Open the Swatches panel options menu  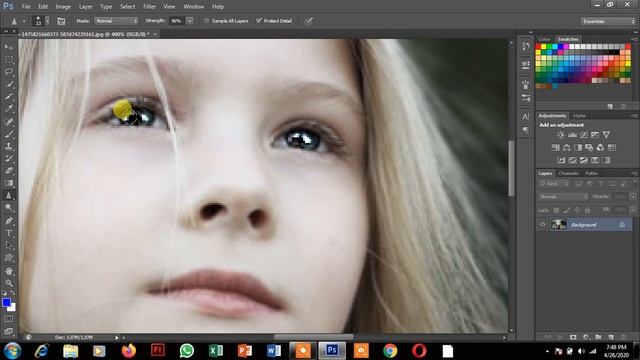(x=634, y=39)
